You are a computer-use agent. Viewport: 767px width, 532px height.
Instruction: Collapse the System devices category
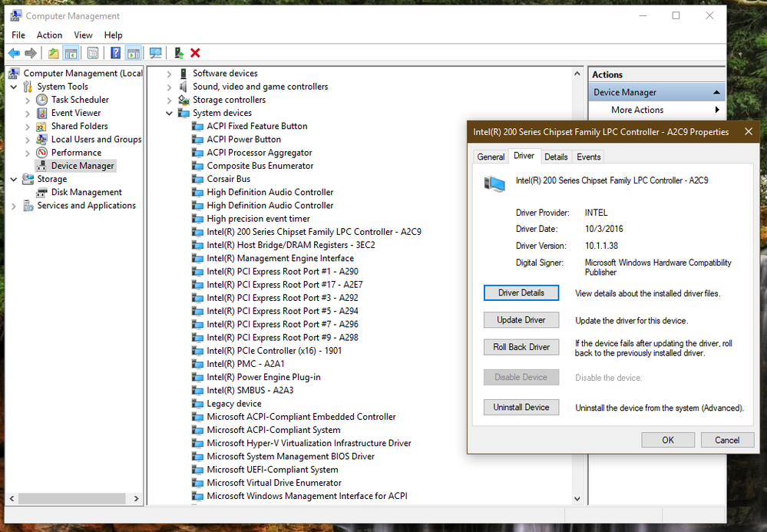point(169,113)
